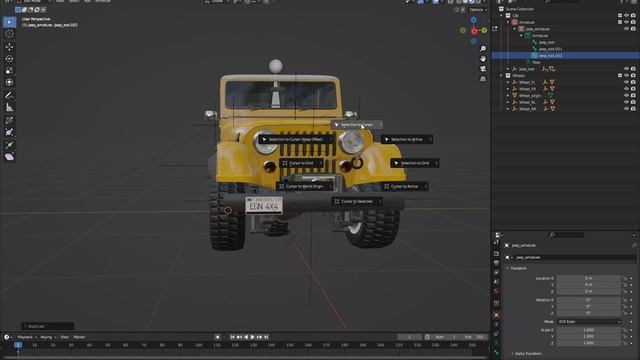This screenshot has height=360, width=640.
Task: Open the Render properties tab icon
Action: coord(496,253)
